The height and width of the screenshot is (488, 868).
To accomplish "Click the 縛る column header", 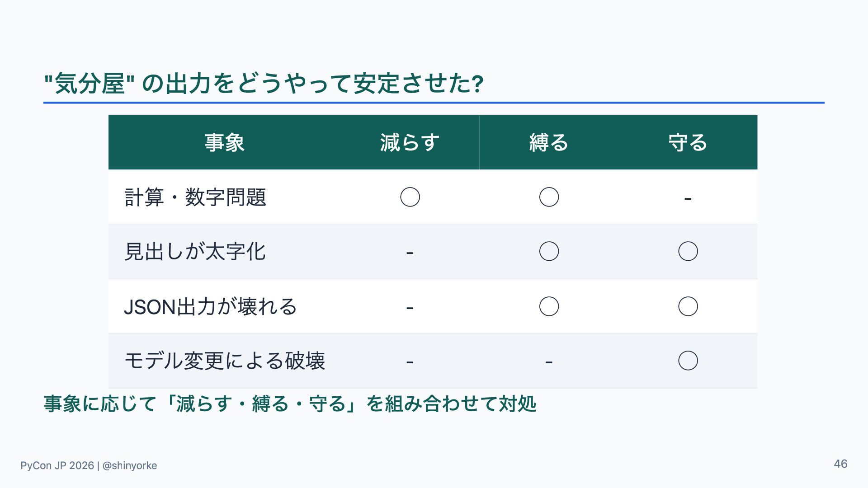I will (549, 142).
